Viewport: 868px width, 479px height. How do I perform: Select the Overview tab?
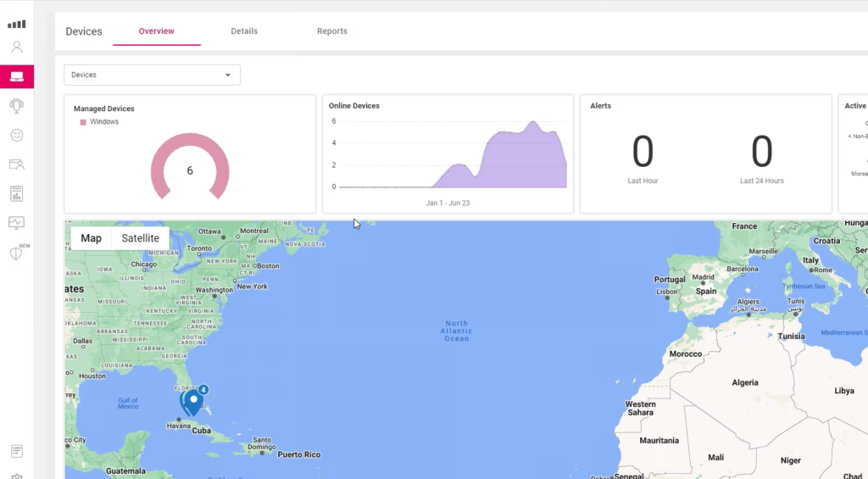(157, 31)
